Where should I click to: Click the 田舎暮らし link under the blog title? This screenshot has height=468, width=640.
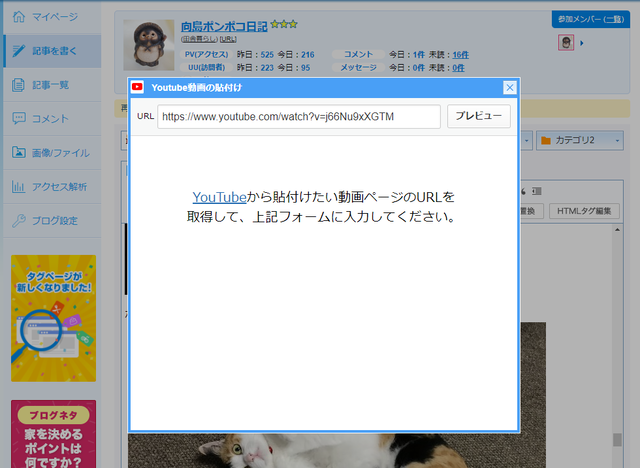pyautogui.click(x=199, y=39)
